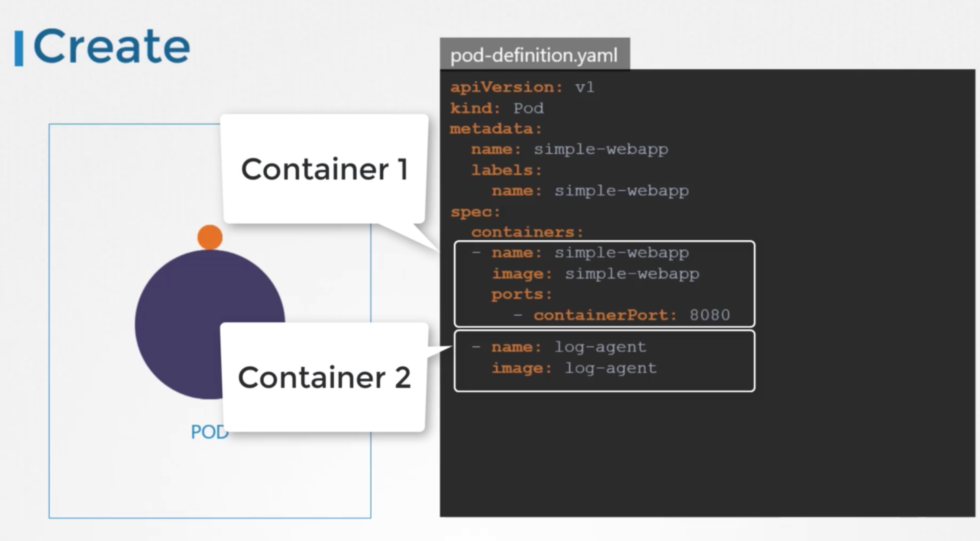Click the pod-definition.yaml file tab
Image resolution: width=980 pixels, height=541 pixels.
pyautogui.click(x=534, y=55)
